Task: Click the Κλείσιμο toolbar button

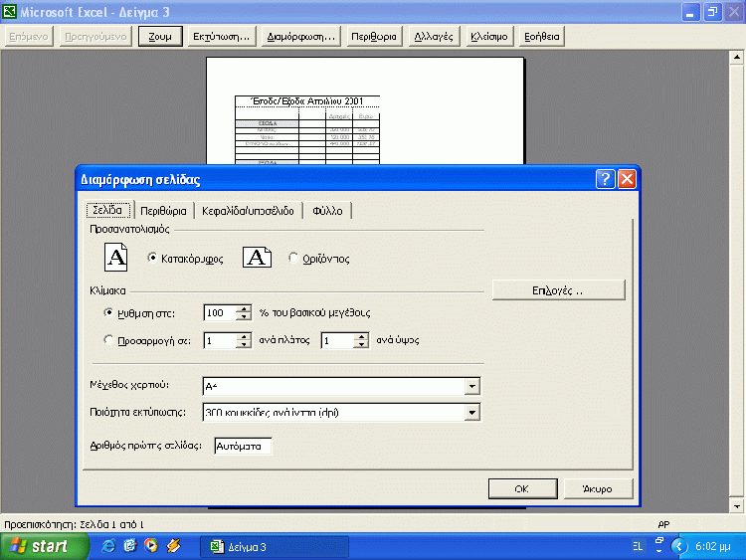Action: 489,36
